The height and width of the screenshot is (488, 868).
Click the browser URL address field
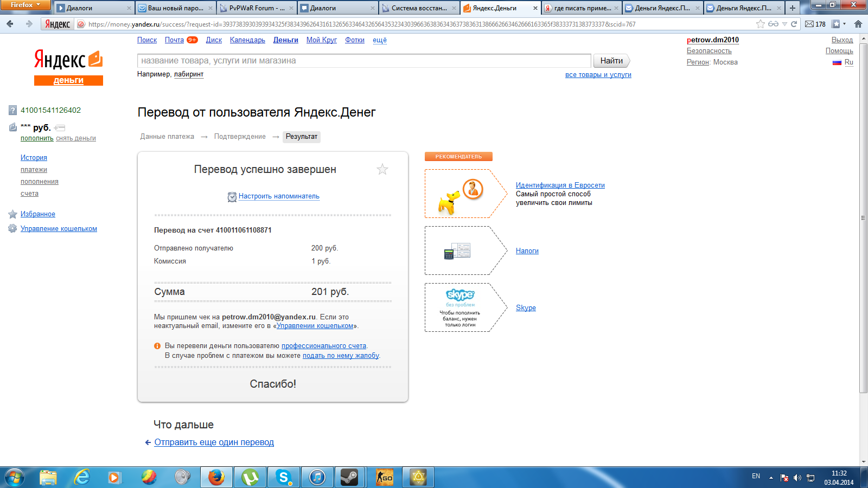pos(420,24)
